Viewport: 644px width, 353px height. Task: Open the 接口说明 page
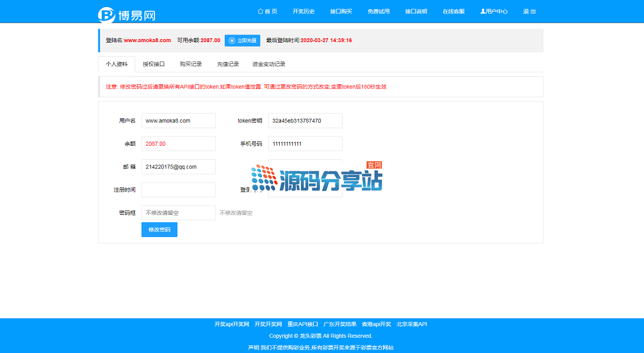pyautogui.click(x=416, y=12)
